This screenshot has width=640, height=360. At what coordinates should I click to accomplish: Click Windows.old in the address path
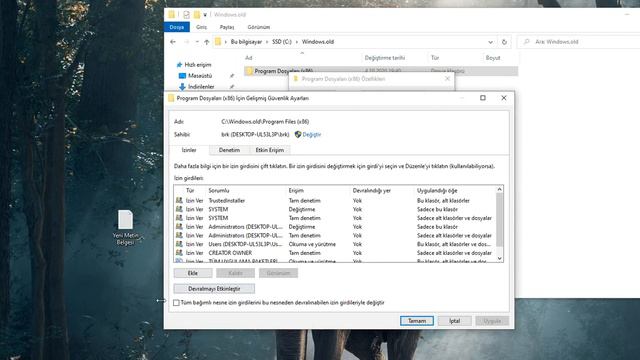coord(318,42)
